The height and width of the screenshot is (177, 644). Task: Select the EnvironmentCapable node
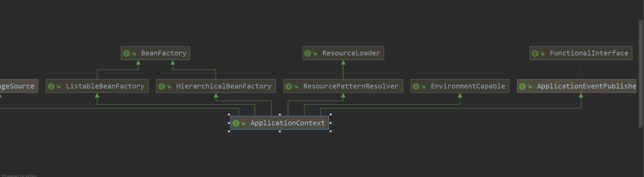tap(460, 86)
